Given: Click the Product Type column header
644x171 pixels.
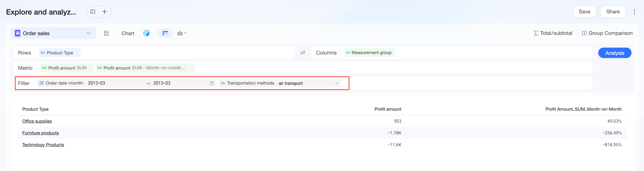Looking at the screenshot, I should [x=35, y=109].
